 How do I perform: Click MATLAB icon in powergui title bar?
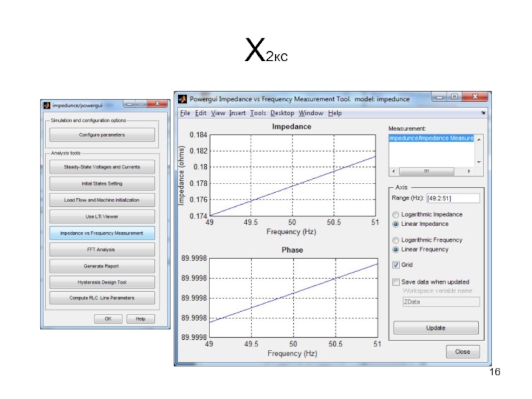[x=47, y=106]
